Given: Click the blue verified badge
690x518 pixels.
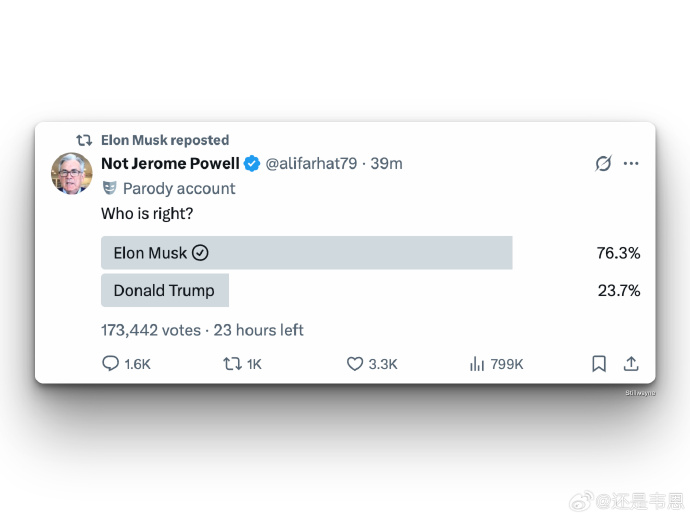Looking at the screenshot, I should pos(252,163).
